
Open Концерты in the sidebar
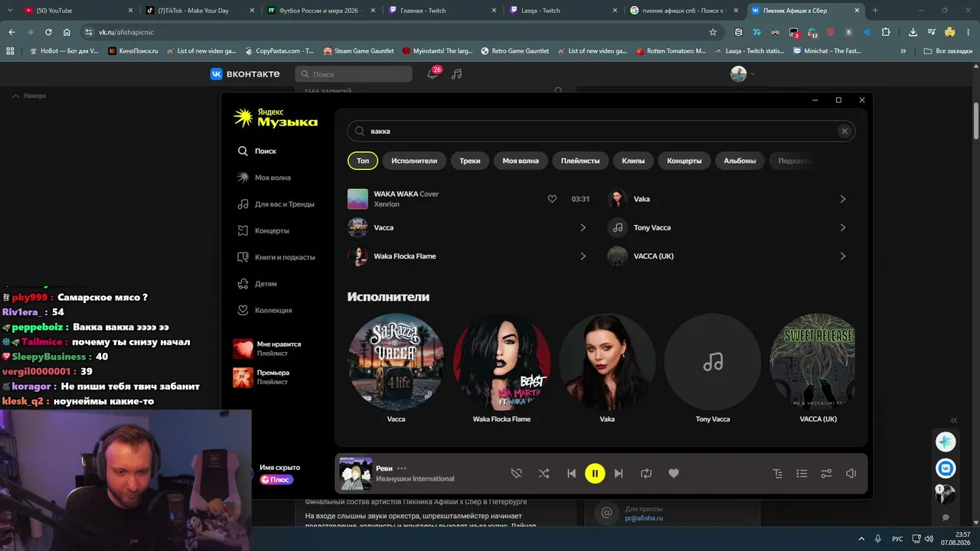tap(263, 230)
